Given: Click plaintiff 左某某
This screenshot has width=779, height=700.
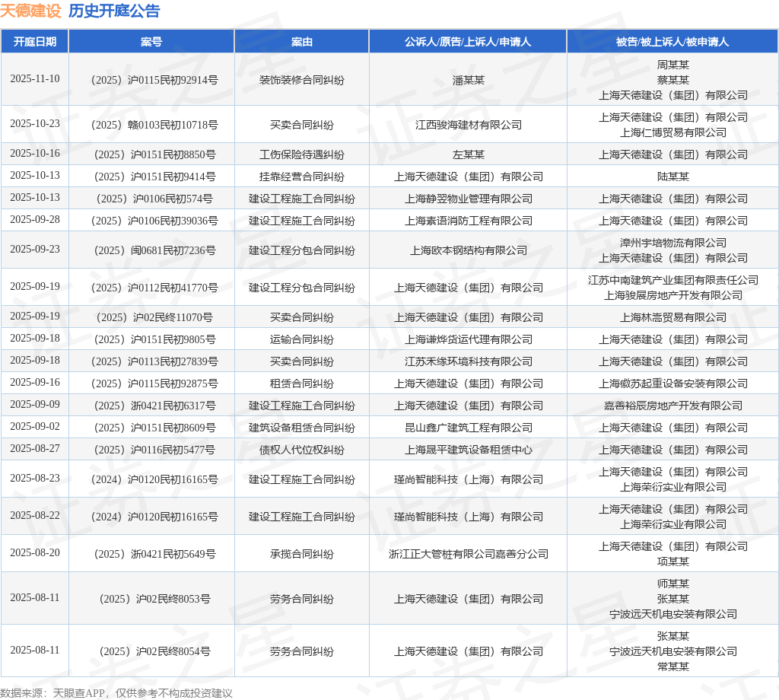Looking at the screenshot, I should click(x=468, y=154).
